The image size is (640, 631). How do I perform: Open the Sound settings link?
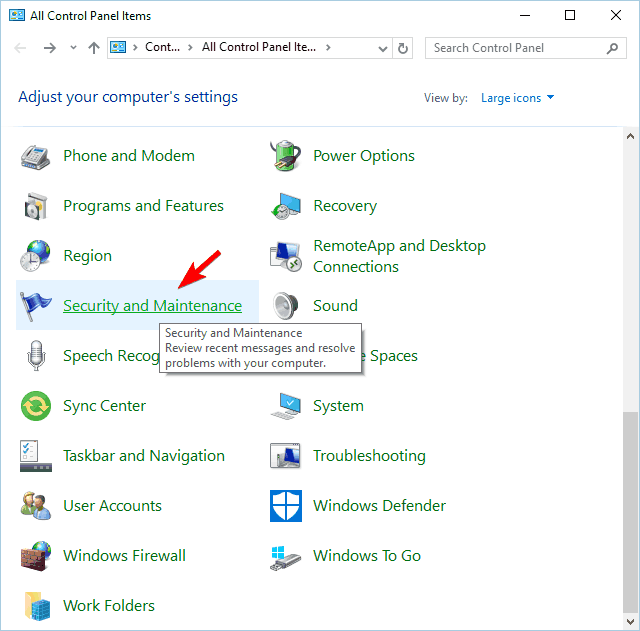[x=335, y=306]
